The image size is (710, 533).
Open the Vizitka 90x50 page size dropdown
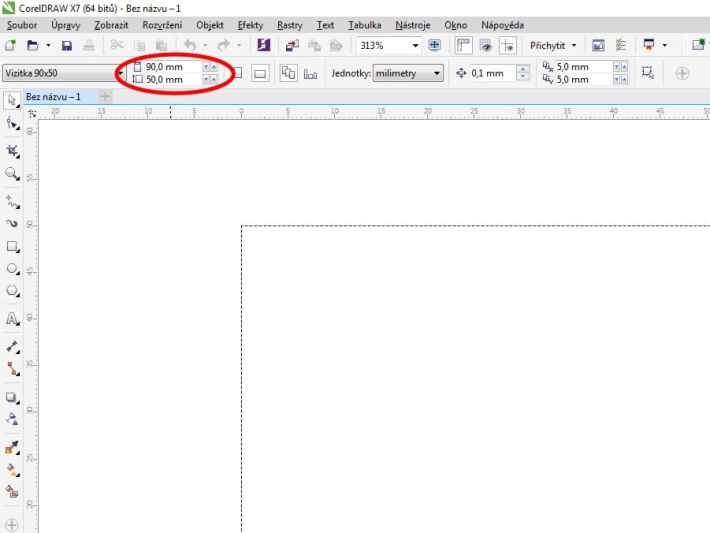[120, 73]
